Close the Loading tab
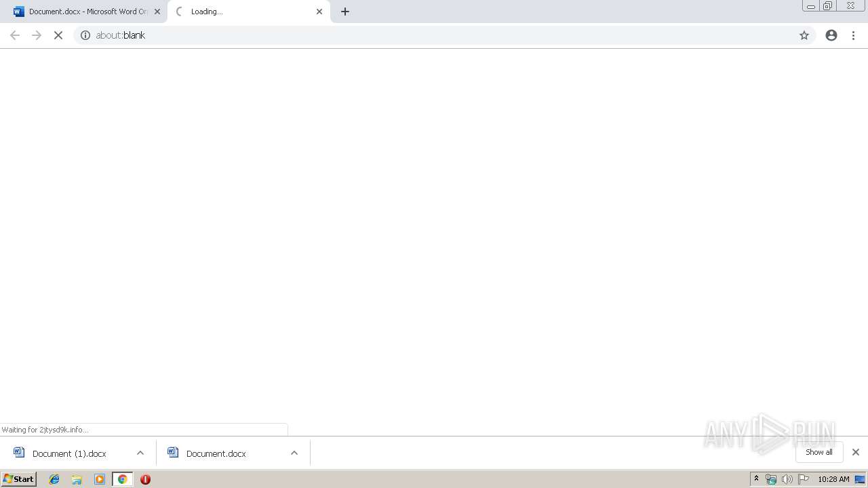This screenshot has width=868, height=488. tap(319, 12)
